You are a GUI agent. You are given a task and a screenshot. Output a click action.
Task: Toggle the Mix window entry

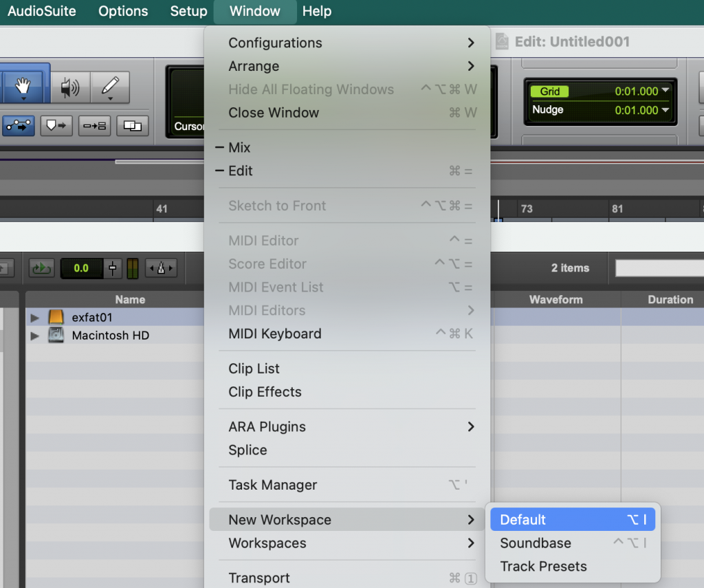pyautogui.click(x=239, y=148)
